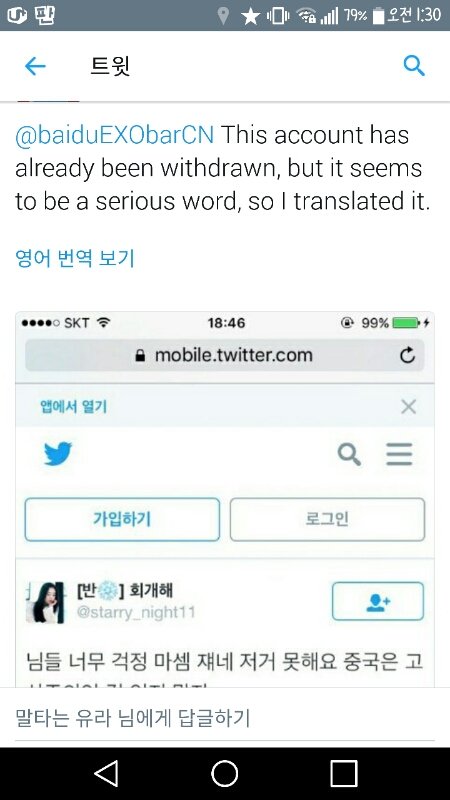Open search via magnifier icon in header
The height and width of the screenshot is (800, 450).
pos(414,66)
